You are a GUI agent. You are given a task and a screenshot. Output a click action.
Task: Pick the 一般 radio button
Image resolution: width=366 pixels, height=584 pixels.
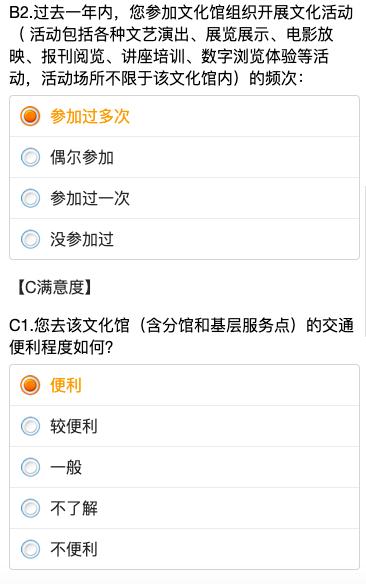coord(30,467)
